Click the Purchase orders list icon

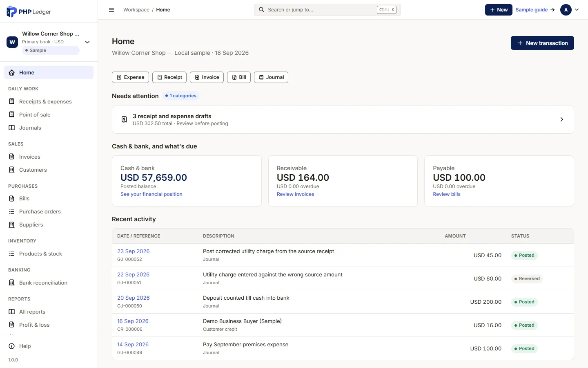12,211
